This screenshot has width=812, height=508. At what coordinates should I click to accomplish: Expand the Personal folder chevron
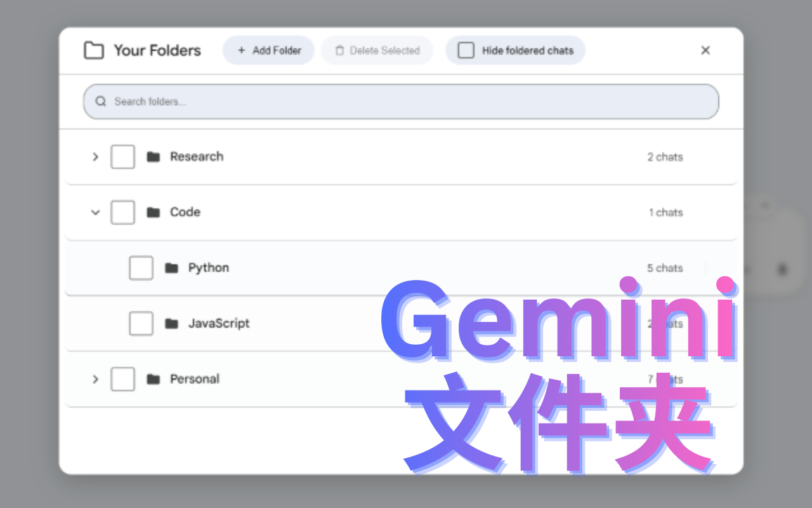(95, 379)
